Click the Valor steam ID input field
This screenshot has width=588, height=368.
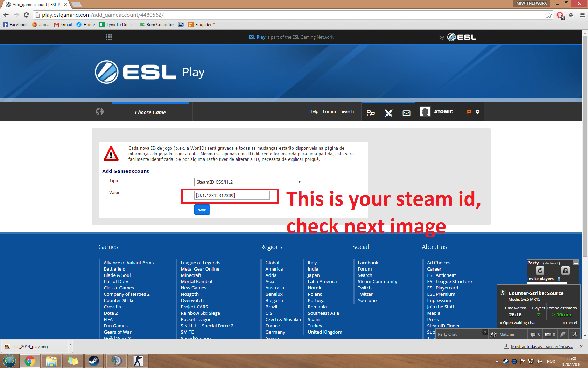click(x=232, y=195)
